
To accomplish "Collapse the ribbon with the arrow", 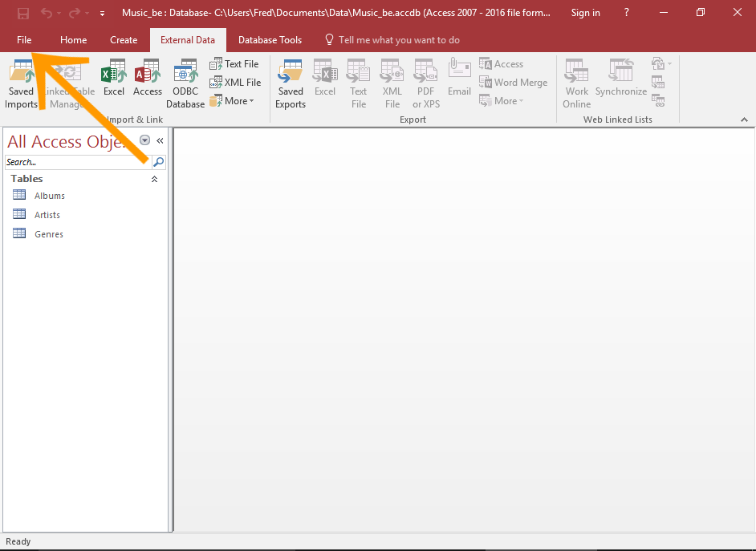I will [x=744, y=120].
